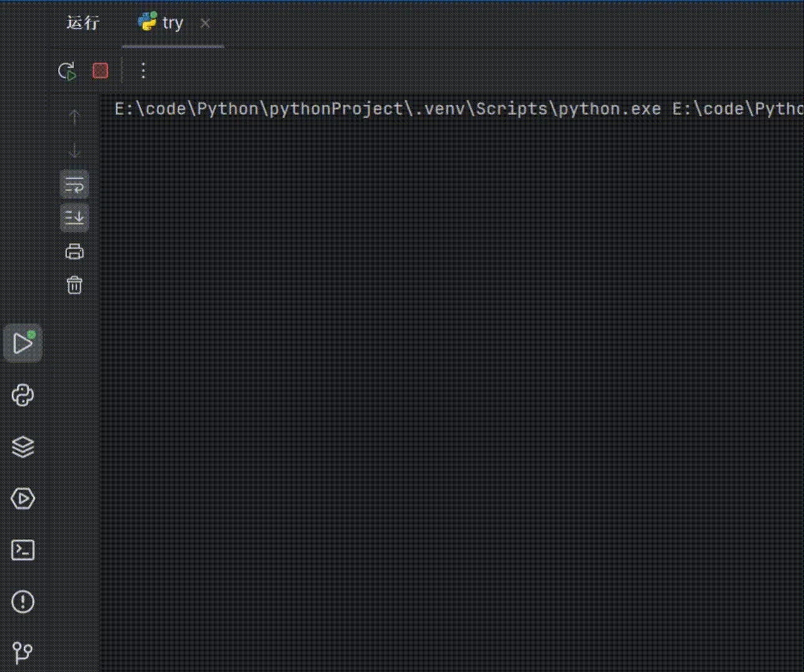Open the Python Packages tool window
This screenshot has height=672, width=804.
coord(23,447)
